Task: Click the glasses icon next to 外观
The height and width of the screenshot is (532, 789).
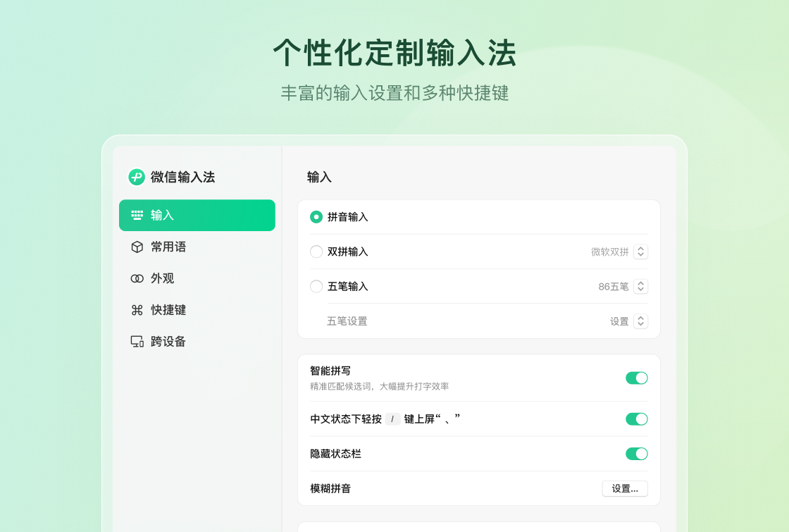Action: pos(136,278)
